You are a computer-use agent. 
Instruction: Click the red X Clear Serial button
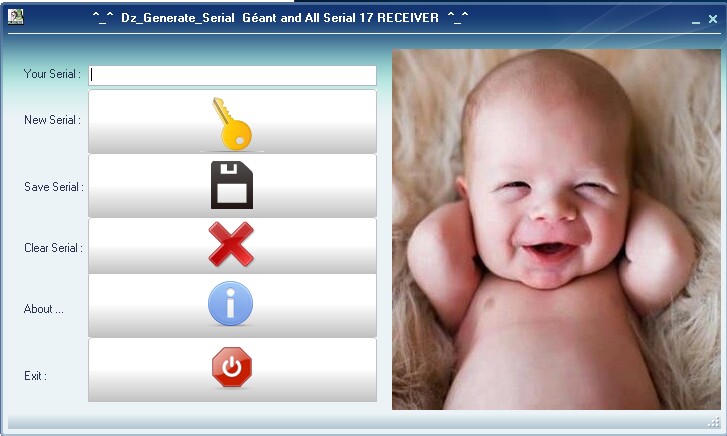coord(232,245)
